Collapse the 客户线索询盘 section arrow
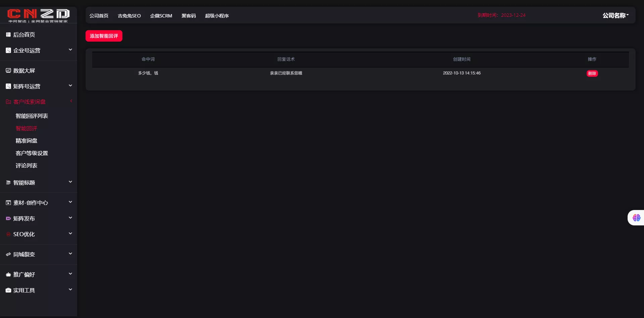The height and width of the screenshot is (318, 644). pos(71,101)
